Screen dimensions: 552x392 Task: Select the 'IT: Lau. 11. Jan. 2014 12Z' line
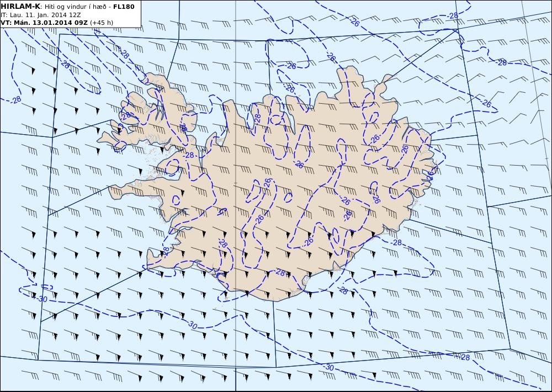[x=40, y=15]
